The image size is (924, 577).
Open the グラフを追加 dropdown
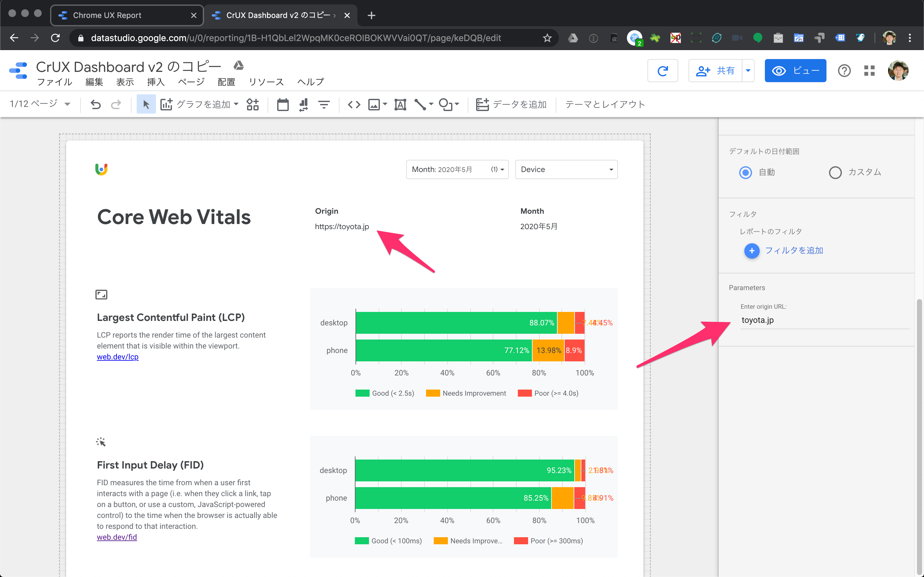(x=200, y=104)
